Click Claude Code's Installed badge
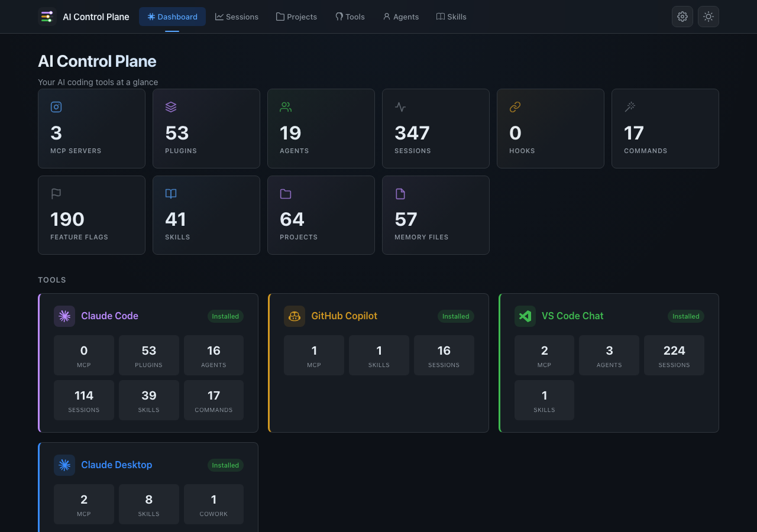The image size is (757, 532). [x=225, y=316]
